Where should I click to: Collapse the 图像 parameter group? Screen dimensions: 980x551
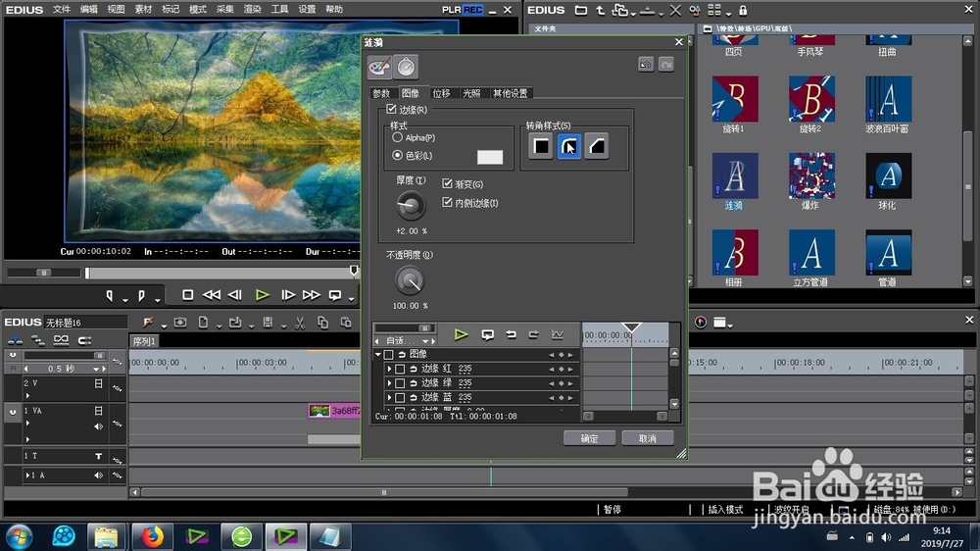[377, 355]
